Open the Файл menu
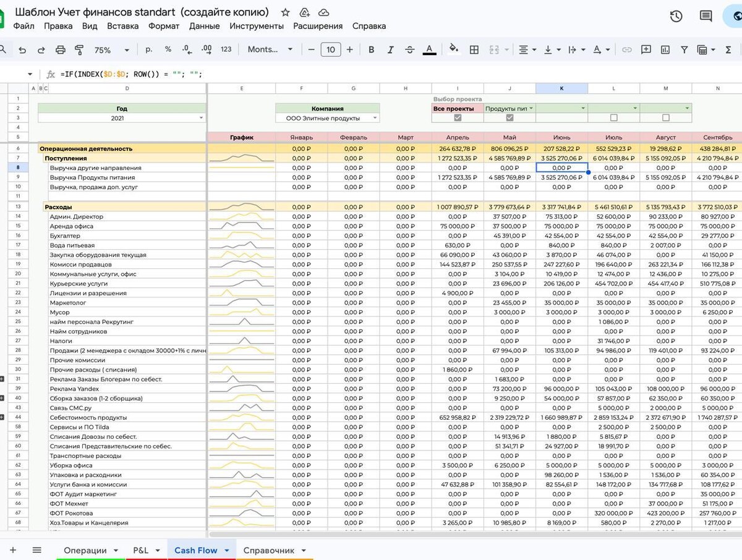This screenshot has height=560, width=742. (23, 26)
